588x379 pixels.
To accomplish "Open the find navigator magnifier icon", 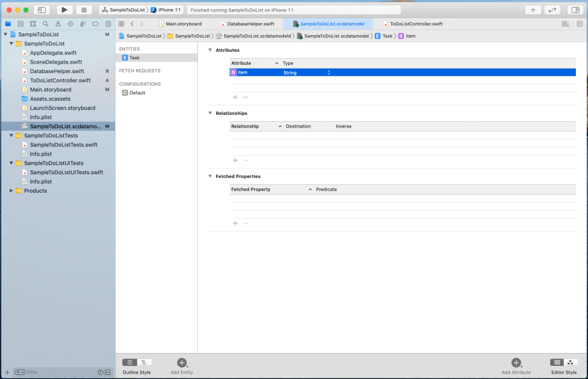I will (x=45, y=24).
